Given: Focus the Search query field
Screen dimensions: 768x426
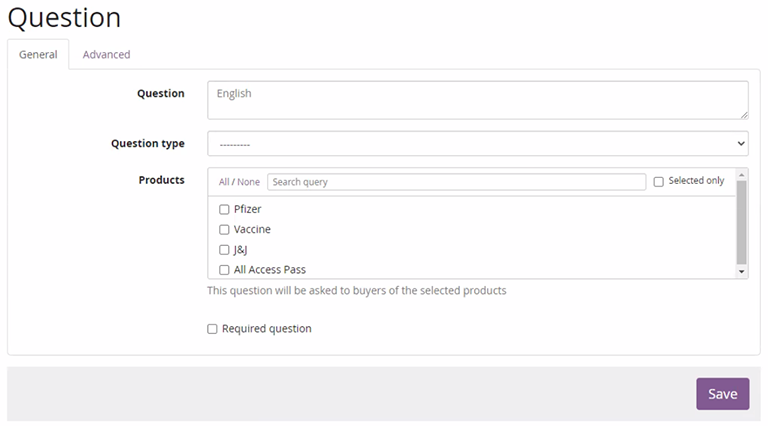Looking at the screenshot, I should (456, 182).
